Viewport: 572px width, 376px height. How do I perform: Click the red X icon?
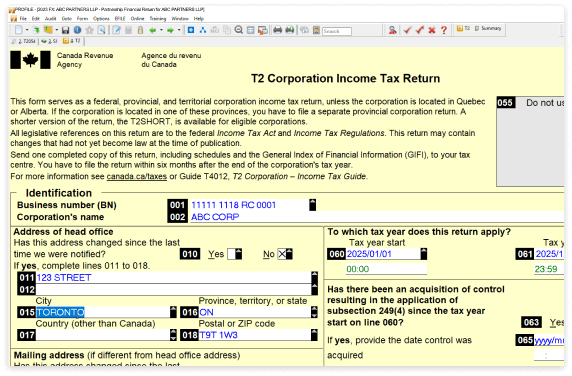432,30
